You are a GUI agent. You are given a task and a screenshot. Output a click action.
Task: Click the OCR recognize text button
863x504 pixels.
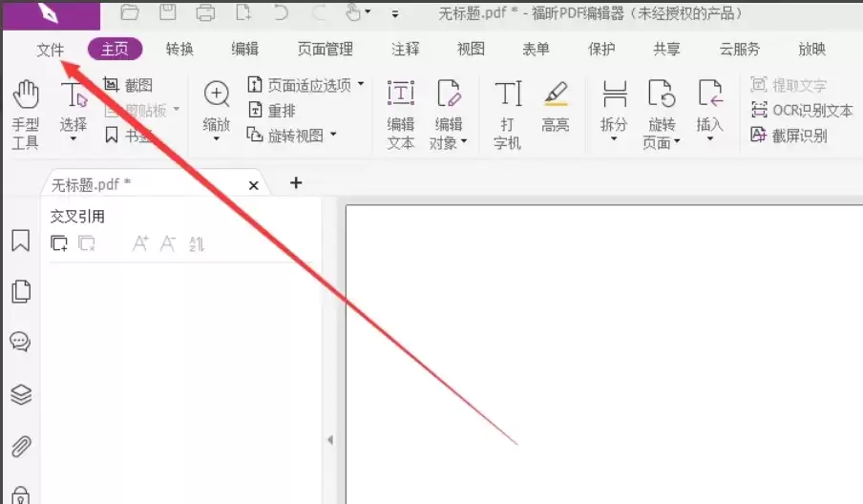pos(802,110)
